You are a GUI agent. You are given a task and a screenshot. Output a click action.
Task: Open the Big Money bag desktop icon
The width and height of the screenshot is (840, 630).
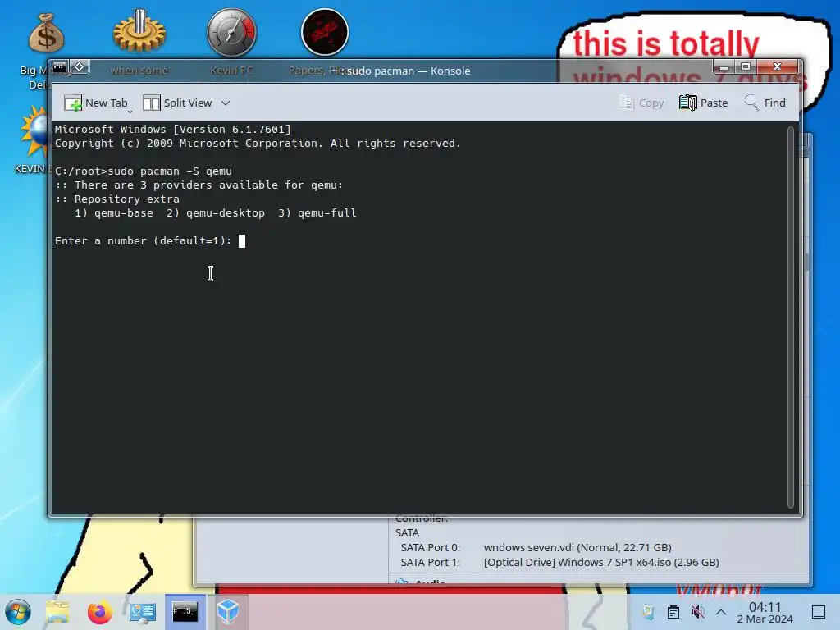click(46, 33)
